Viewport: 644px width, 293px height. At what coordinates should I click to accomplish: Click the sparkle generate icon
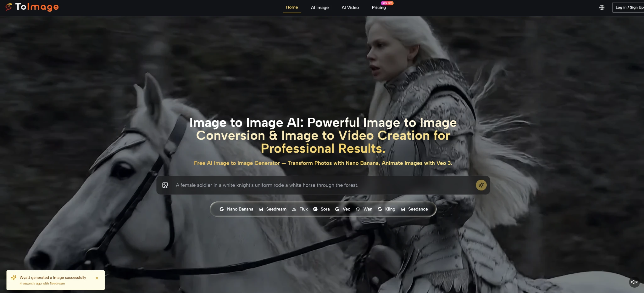481,185
